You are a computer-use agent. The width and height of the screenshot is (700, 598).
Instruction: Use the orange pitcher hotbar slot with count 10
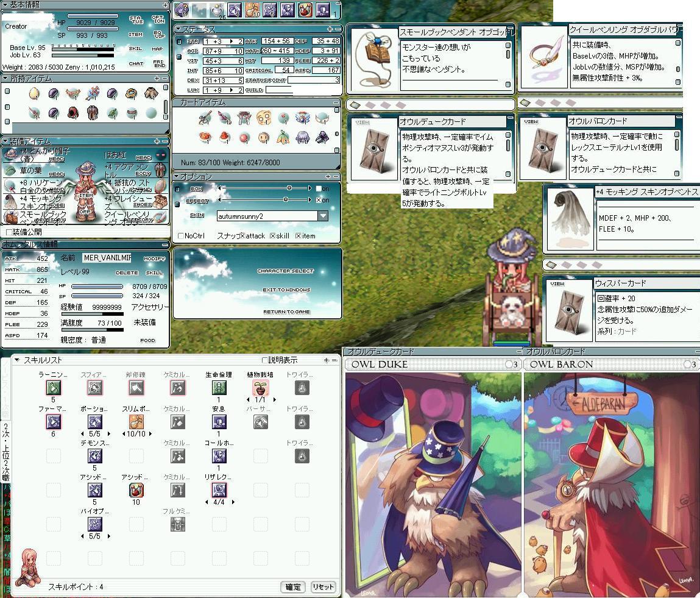[x=252, y=10]
